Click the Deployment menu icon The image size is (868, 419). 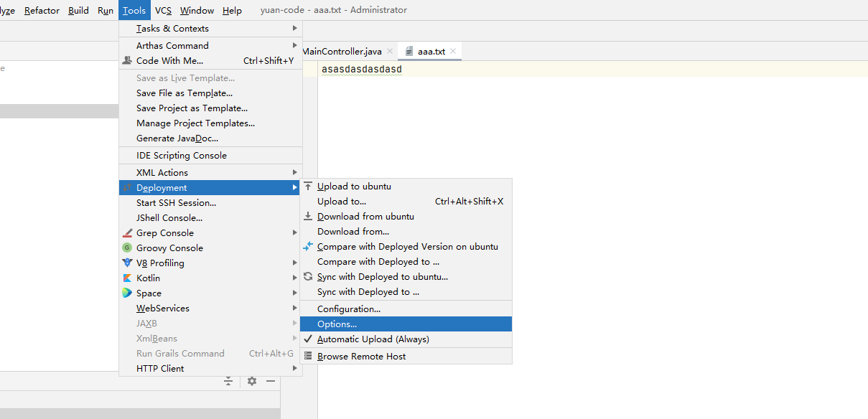tap(127, 188)
